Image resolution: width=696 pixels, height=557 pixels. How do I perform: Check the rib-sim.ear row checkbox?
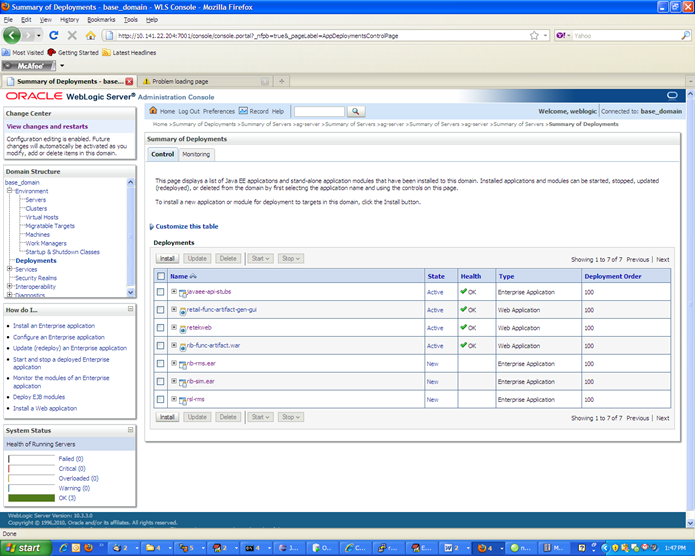coord(161,381)
